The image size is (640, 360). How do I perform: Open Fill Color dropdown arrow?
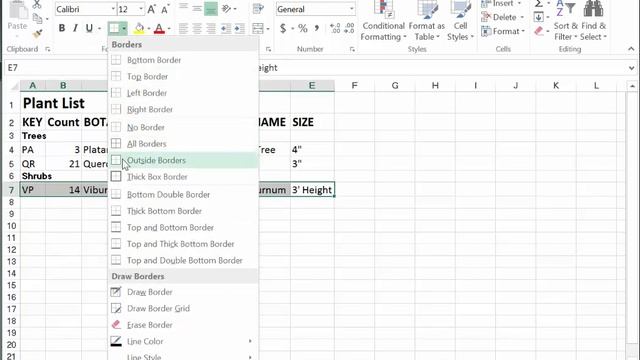click(x=149, y=29)
